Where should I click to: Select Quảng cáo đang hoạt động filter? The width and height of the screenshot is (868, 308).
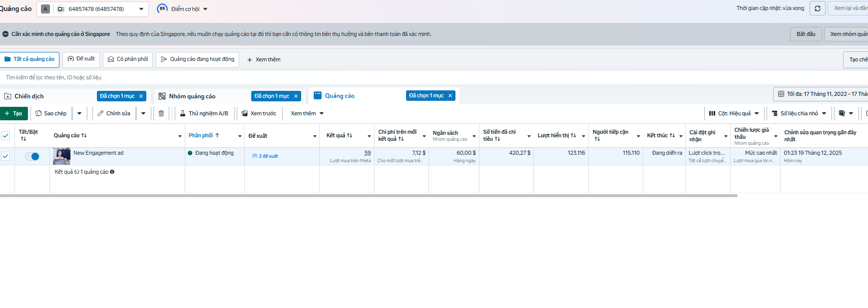197,59
